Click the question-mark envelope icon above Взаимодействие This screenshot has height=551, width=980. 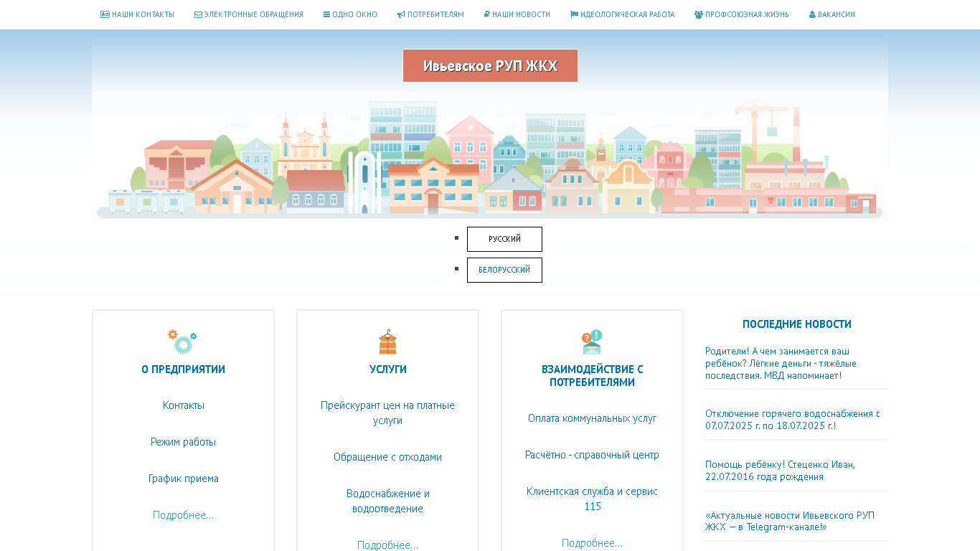(x=592, y=342)
